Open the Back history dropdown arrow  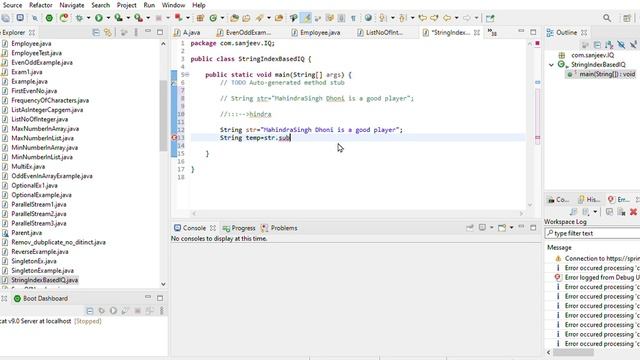point(456,18)
